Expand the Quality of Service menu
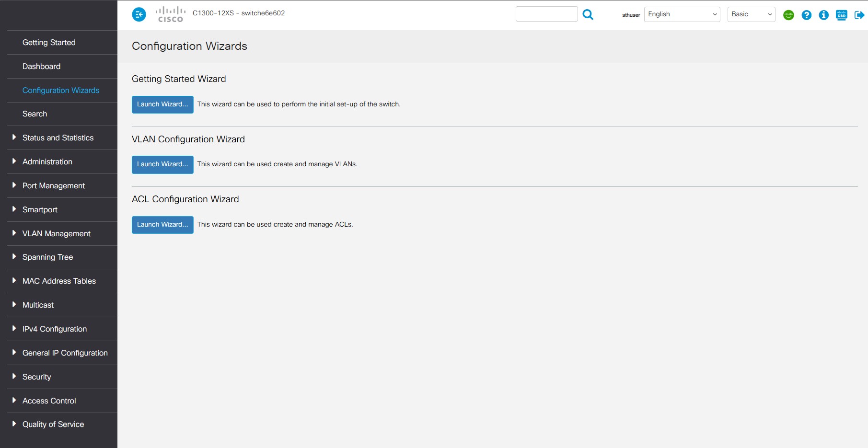 14,424
